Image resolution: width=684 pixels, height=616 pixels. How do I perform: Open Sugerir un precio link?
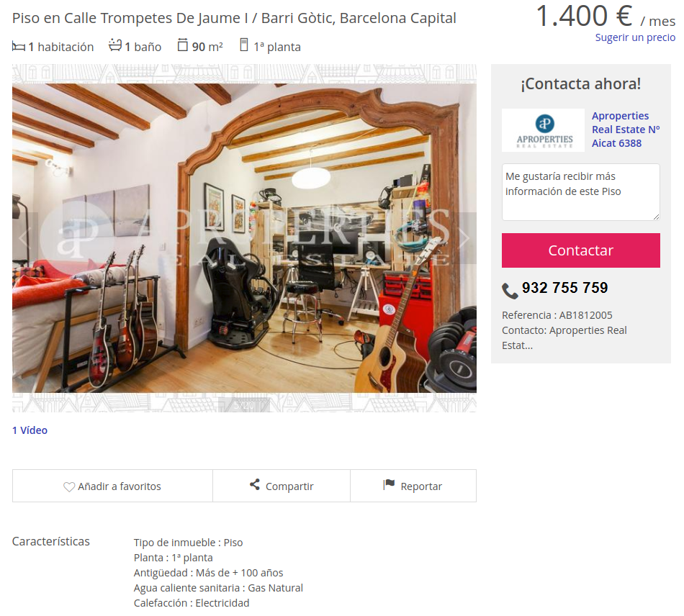(635, 37)
